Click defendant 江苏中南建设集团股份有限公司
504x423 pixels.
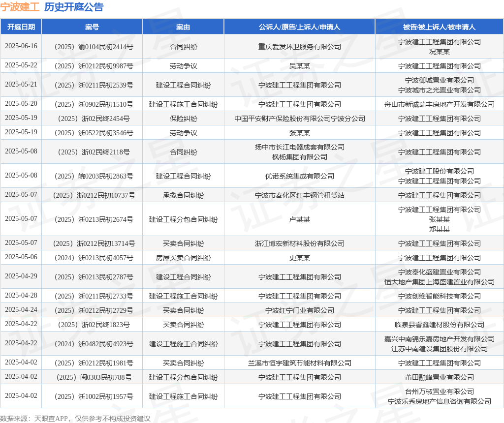440,349
